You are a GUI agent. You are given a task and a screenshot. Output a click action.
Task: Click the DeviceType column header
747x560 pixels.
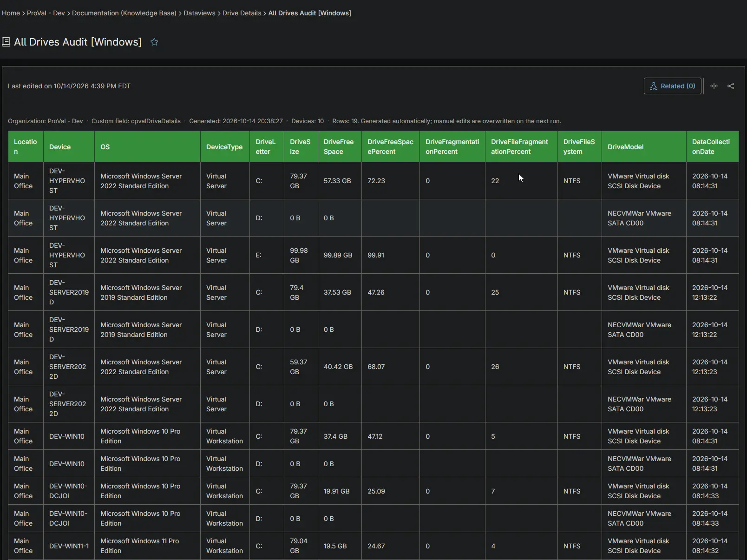[225, 146]
